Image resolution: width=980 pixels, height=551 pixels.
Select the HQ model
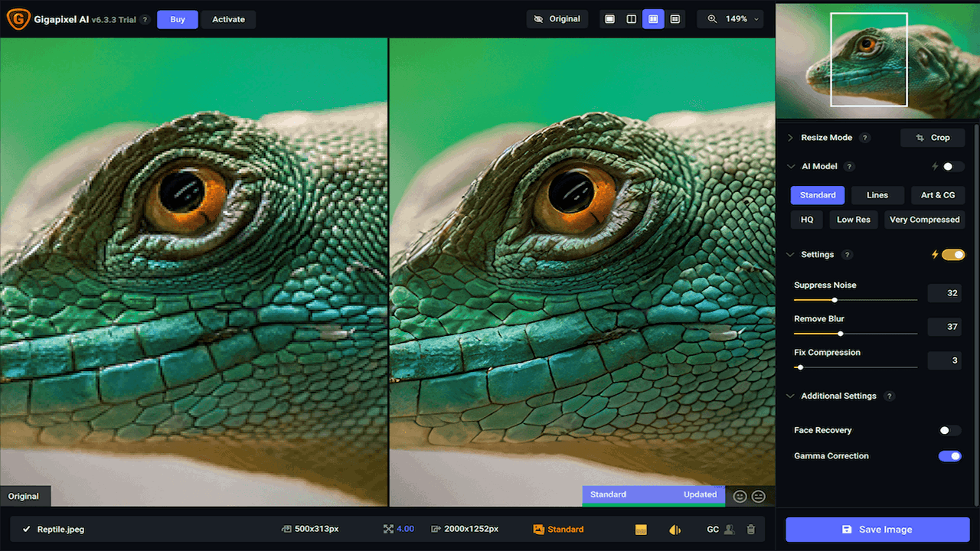pyautogui.click(x=807, y=220)
